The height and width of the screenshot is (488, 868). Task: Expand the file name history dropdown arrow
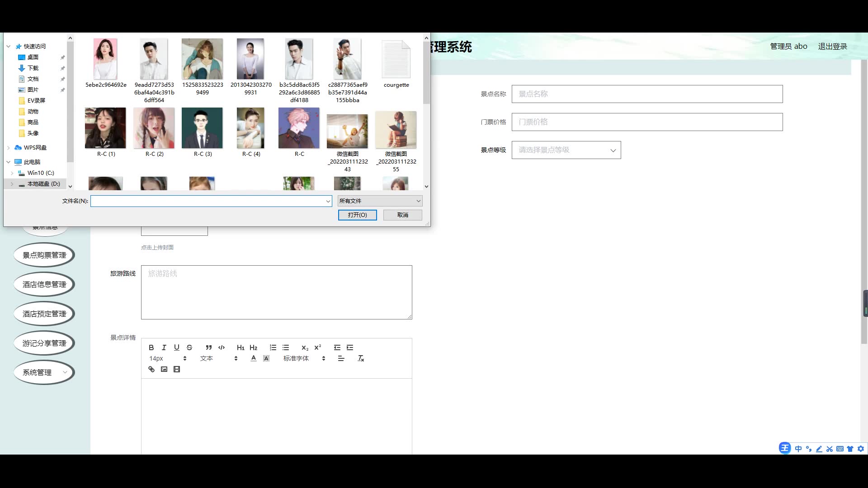coord(328,201)
